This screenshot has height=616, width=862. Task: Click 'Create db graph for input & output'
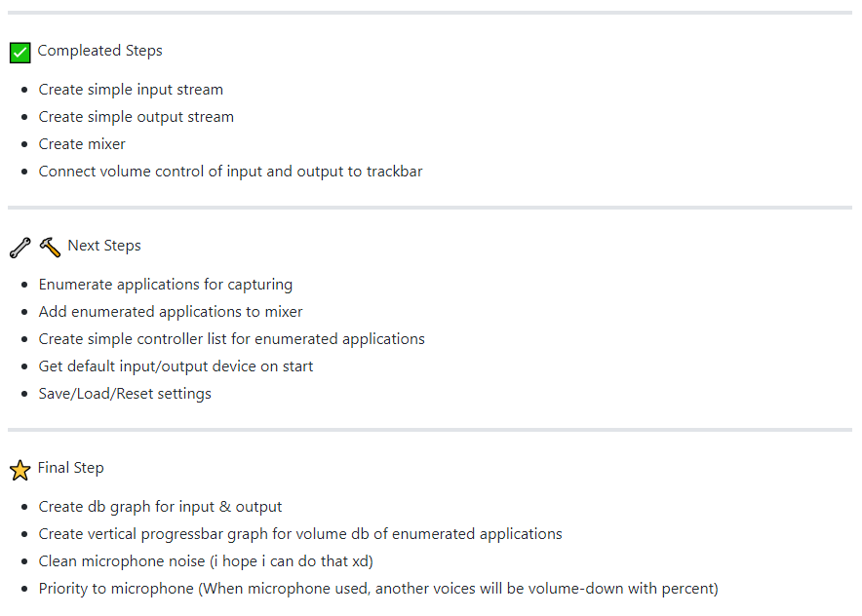click(160, 507)
